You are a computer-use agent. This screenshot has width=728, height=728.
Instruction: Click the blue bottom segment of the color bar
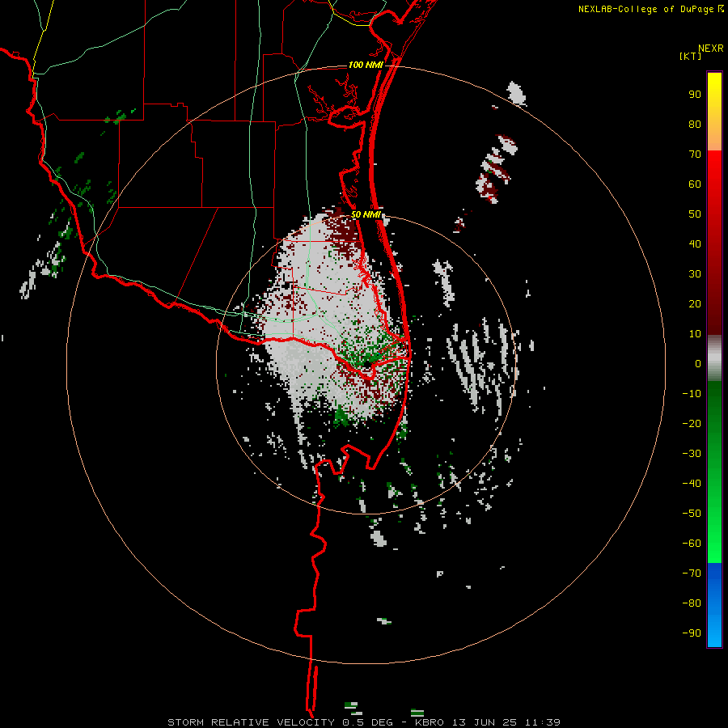[x=714, y=605]
